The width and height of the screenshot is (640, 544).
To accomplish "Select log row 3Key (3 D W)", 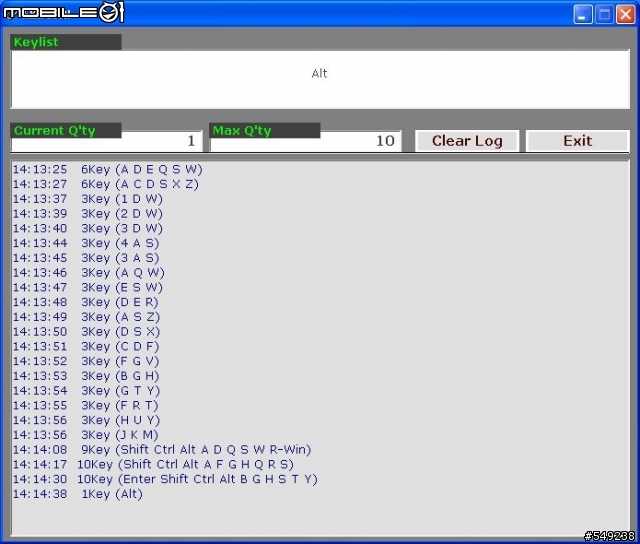I will pos(88,228).
